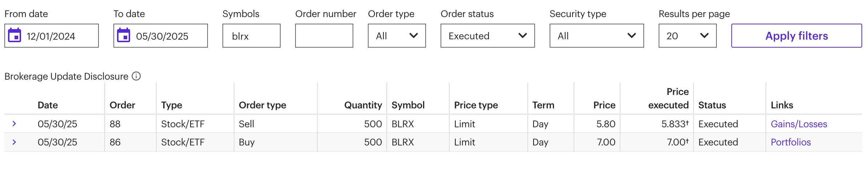The height and width of the screenshot is (176, 868).
Task: Open the Portfolios link for order 86
Action: [x=791, y=142]
